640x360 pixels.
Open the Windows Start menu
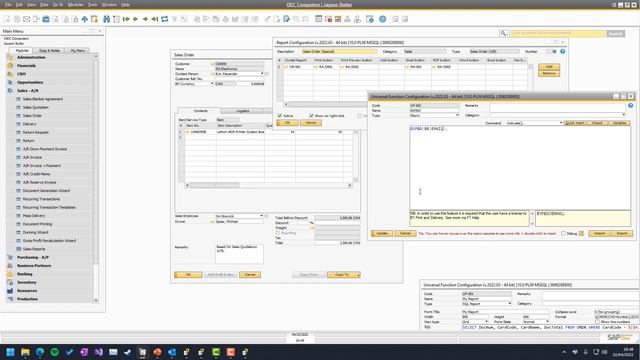[11, 352]
